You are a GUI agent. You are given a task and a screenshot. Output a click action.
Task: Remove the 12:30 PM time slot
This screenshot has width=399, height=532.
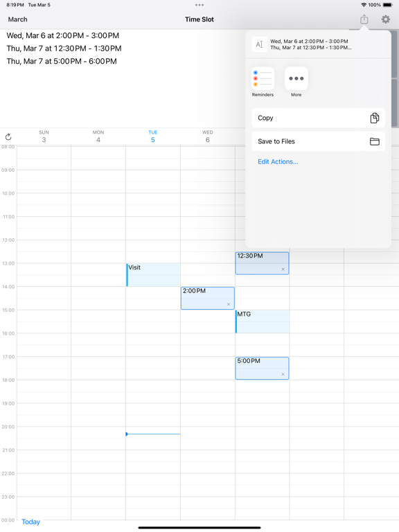click(x=283, y=269)
